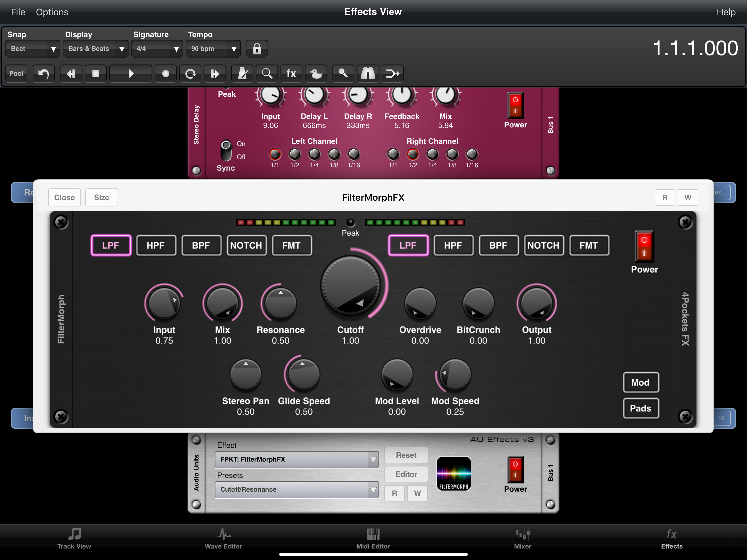Click the Pool button
Viewport: 747px width, 560px height.
(x=16, y=73)
